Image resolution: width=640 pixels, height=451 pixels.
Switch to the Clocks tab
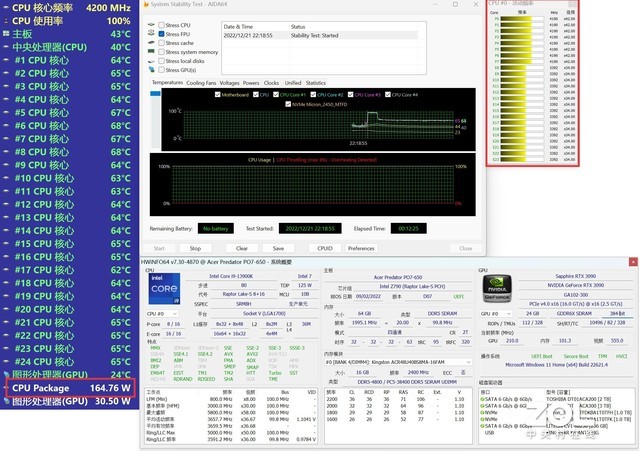point(271,83)
